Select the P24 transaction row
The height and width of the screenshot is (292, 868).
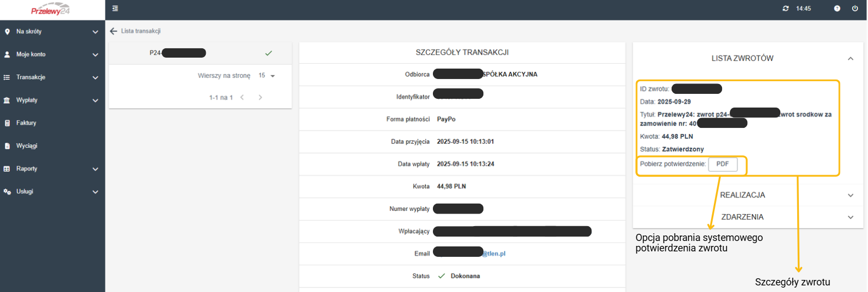point(200,53)
